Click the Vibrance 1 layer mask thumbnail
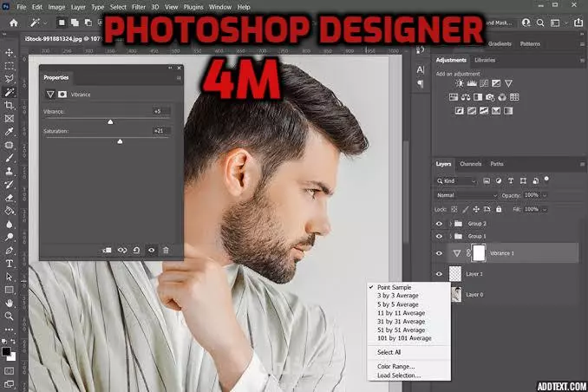The height and width of the screenshot is (392, 588). (479, 253)
